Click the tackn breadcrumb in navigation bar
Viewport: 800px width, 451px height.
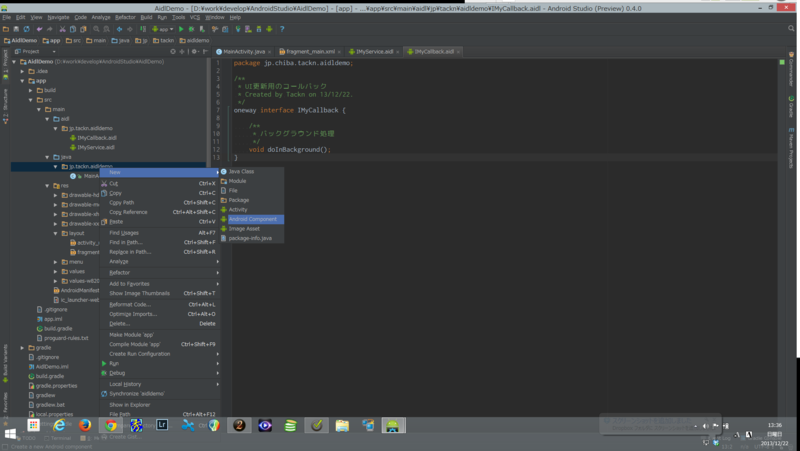(163, 40)
